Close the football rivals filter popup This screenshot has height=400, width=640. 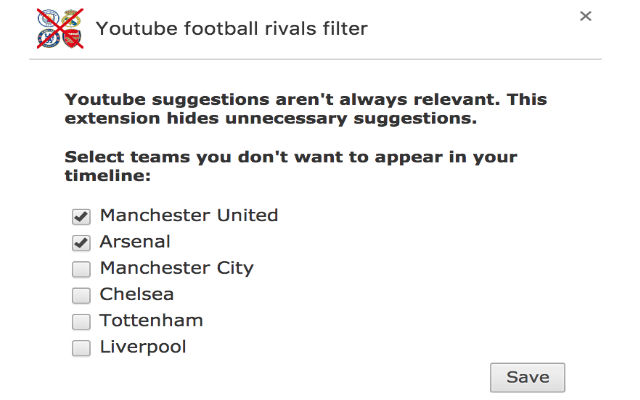coord(586,16)
